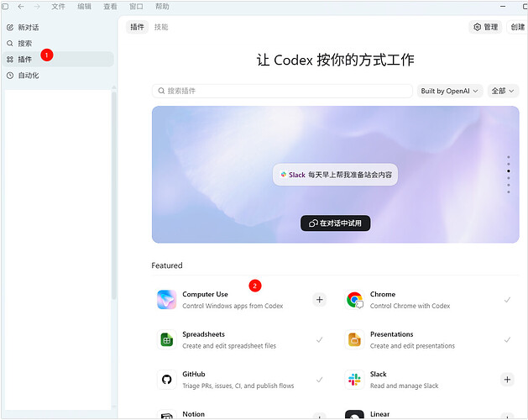Open the 编辑 menu
528x420 pixels.
tap(84, 7)
